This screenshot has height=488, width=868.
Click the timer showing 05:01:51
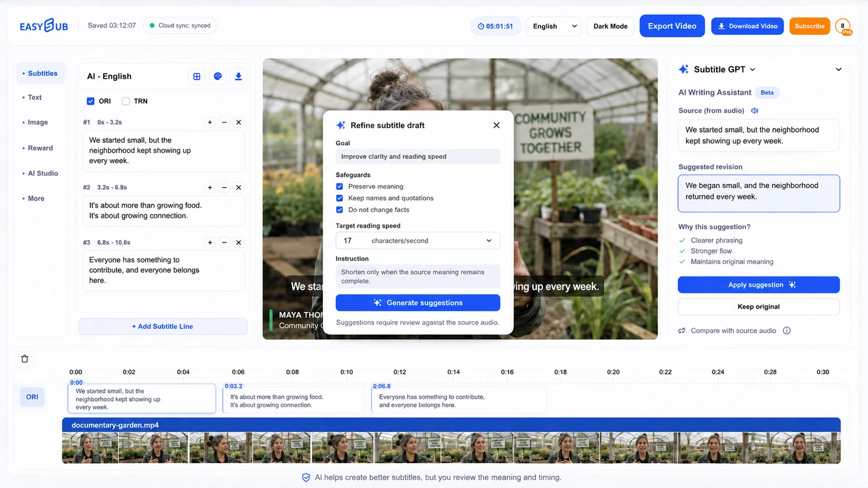[495, 26]
